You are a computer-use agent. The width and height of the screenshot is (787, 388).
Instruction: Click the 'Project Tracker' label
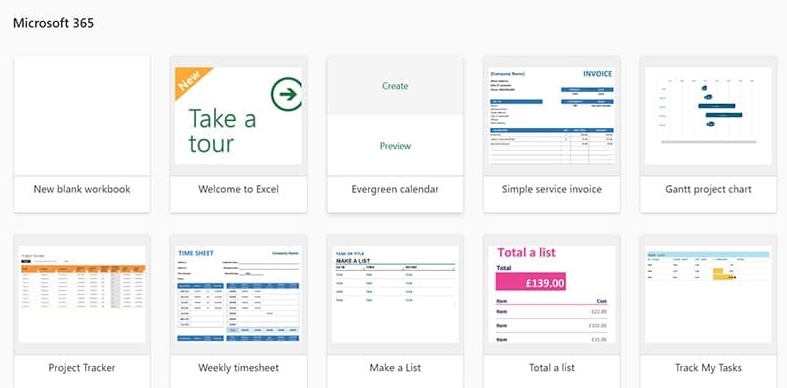pyautogui.click(x=82, y=368)
